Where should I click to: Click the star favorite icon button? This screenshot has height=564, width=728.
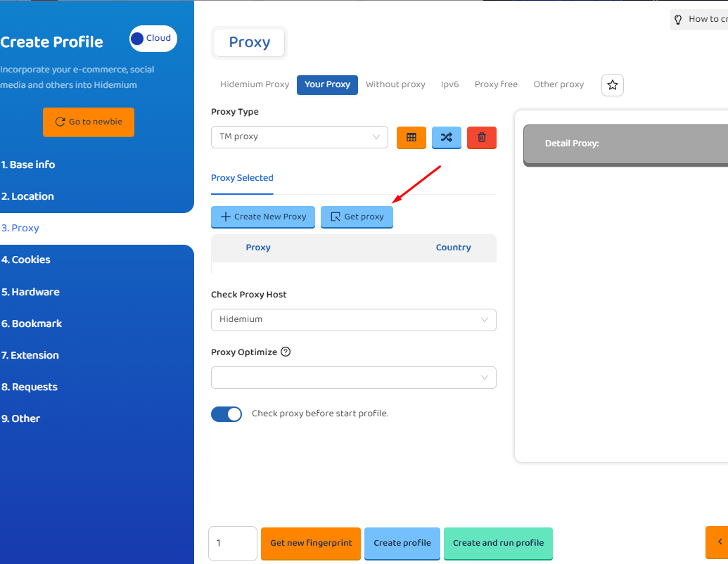612,85
